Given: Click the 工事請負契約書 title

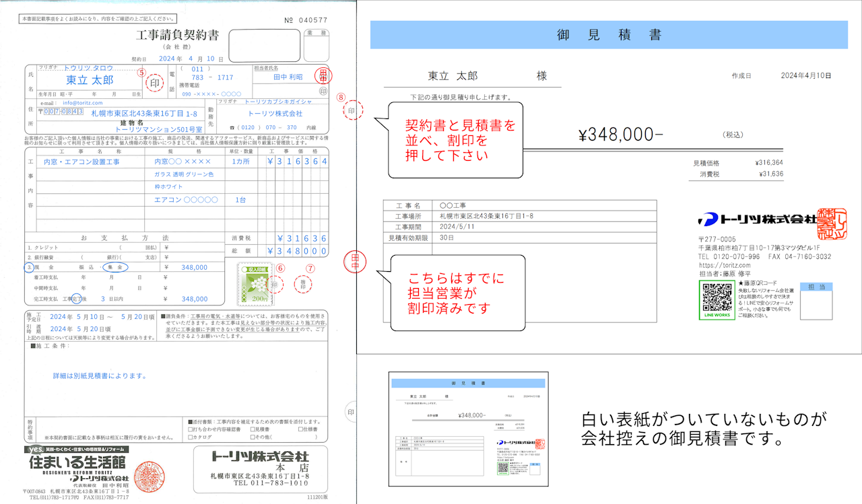Looking at the screenshot, I should click(x=176, y=35).
